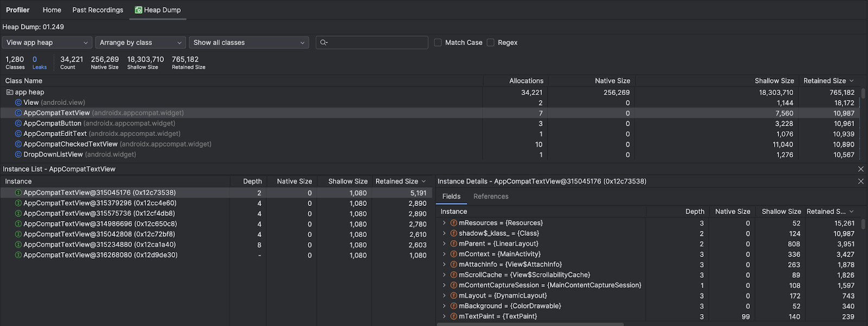Viewport: 868px width, 326px height.
Task: Open the Show all classes dropdown
Action: click(249, 42)
